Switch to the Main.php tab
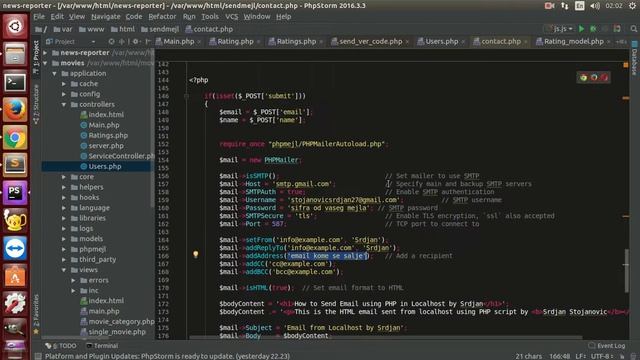This screenshot has width=640, height=360. coord(178,42)
